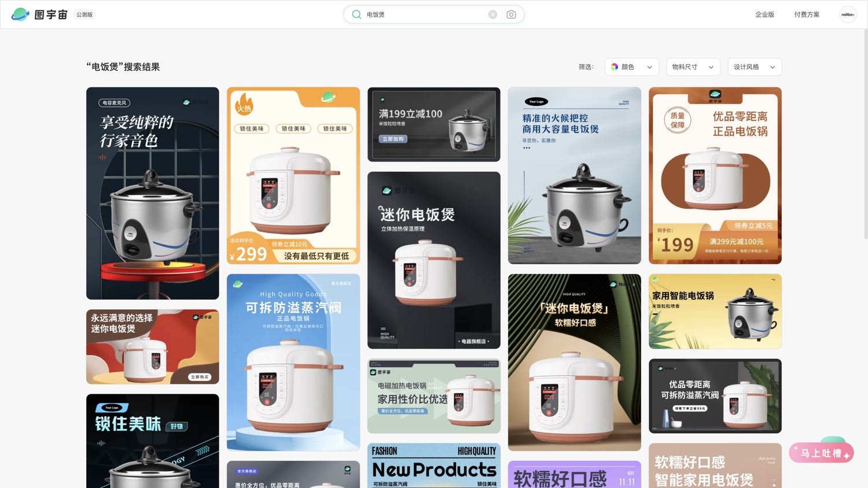Click the 马上吐槽 feedback button
The height and width of the screenshot is (488, 868).
(x=821, y=453)
